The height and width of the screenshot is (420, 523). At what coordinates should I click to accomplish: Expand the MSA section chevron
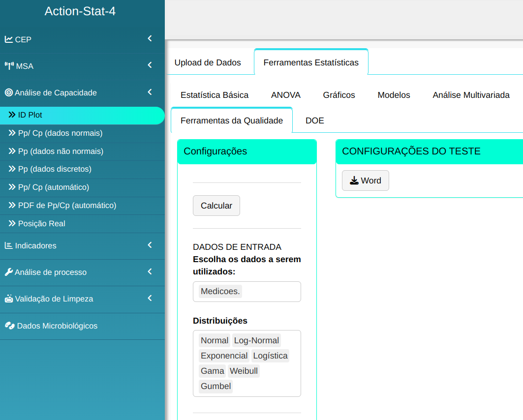[150, 65]
